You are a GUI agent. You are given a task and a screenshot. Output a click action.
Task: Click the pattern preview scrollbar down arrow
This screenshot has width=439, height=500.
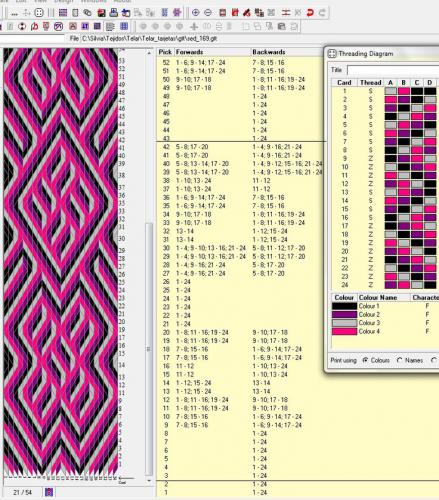pyautogui.click(x=149, y=481)
